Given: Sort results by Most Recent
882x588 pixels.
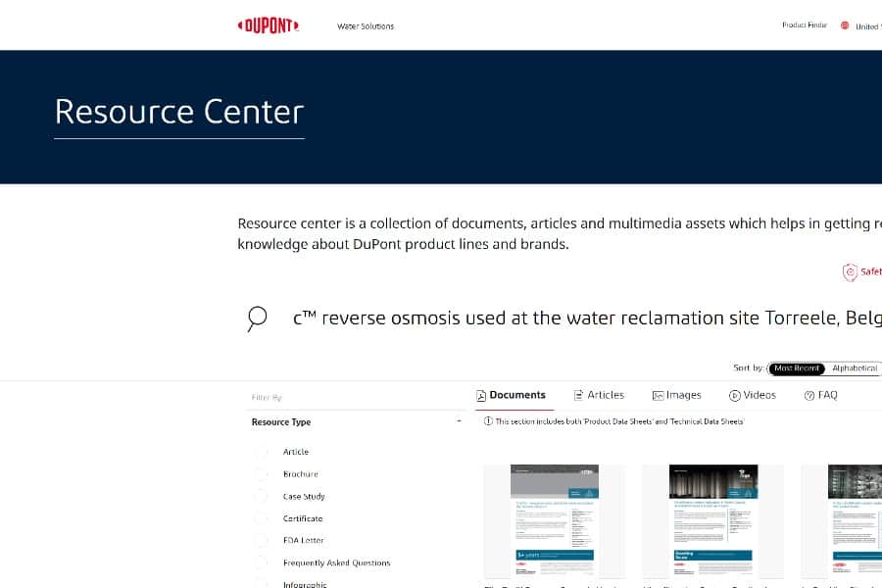Looking at the screenshot, I should coord(795,368).
